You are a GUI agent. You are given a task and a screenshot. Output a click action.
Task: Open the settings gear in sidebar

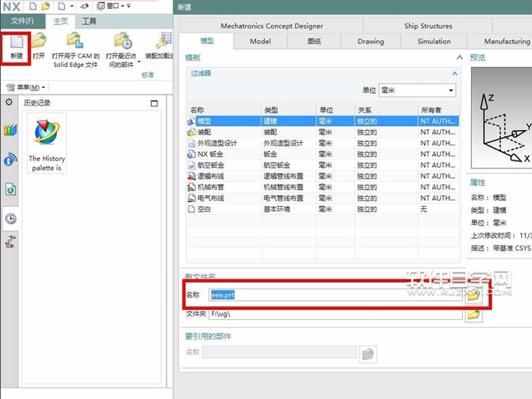(x=9, y=102)
